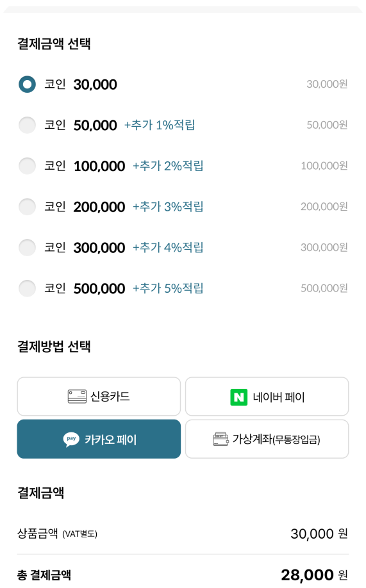Image resolution: width=366 pixels, height=588 pixels.
Task: Click the credit card icon
Action: tap(77, 396)
